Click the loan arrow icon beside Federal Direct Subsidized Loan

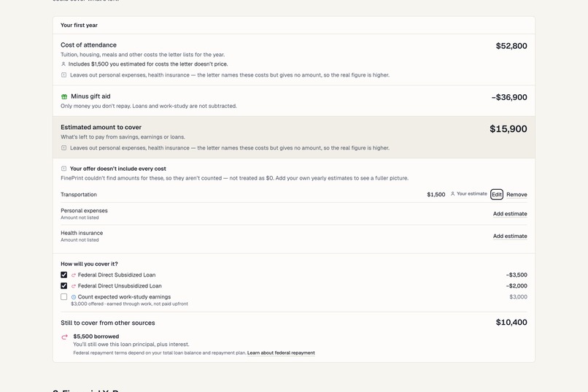click(74, 275)
